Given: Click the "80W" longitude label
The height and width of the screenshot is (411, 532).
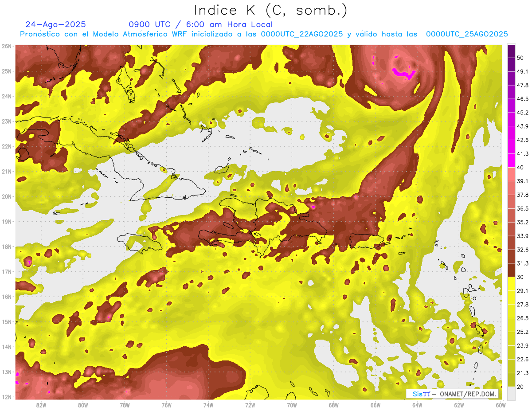Looking at the screenshot, I should [x=82, y=405].
